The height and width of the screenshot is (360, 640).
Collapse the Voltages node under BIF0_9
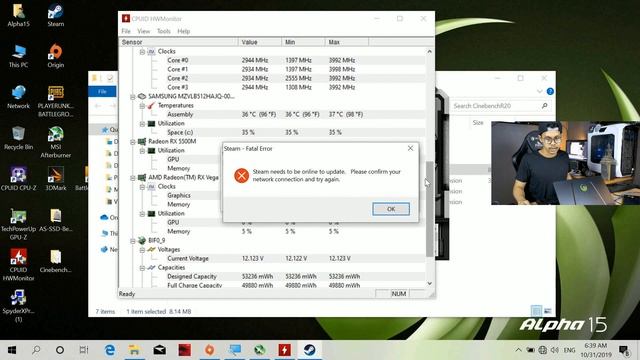pos(142,249)
